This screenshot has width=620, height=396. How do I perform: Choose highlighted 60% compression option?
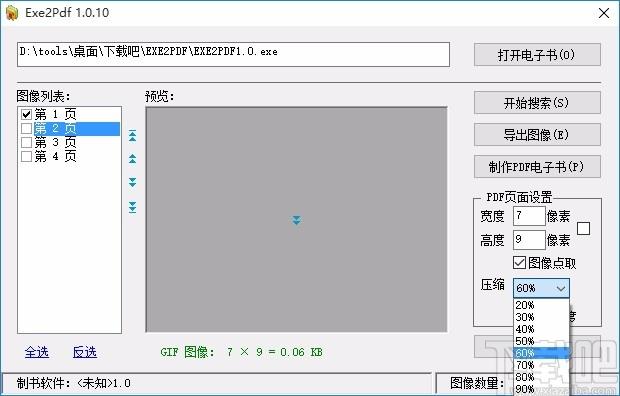point(541,353)
